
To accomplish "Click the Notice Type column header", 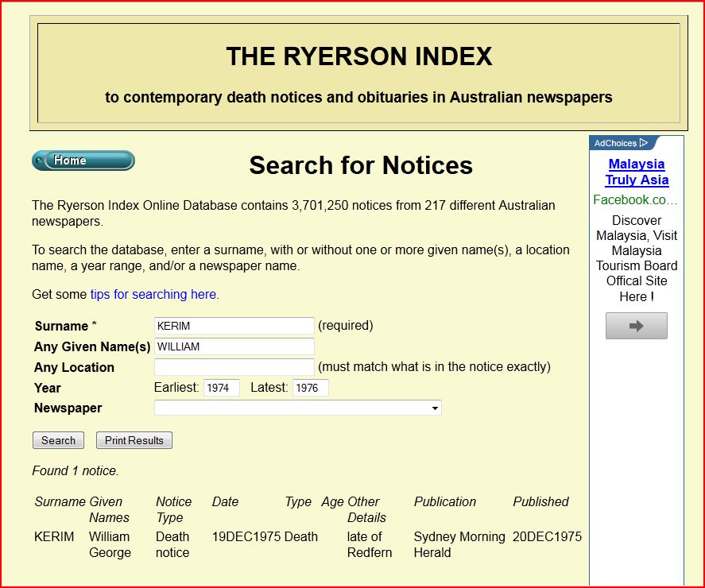I will point(173,509).
